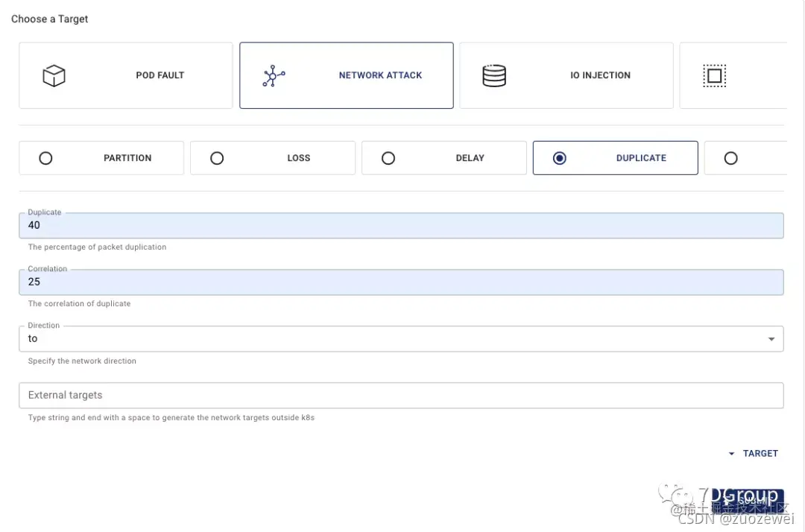This screenshot has height=532, width=805.
Task: Select the Partition radio button
Action: [45, 158]
